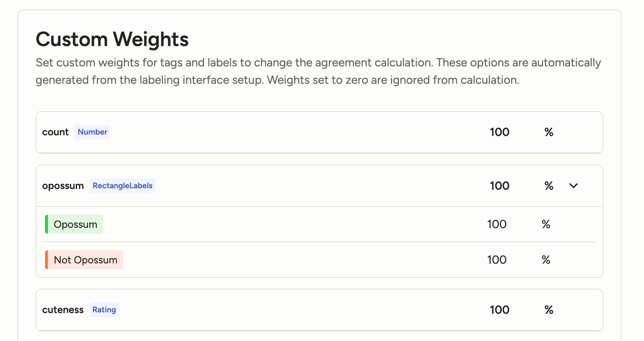Viewport: 644px width, 341px height.
Task: Click the opossum tag weight value field
Action: pos(500,186)
